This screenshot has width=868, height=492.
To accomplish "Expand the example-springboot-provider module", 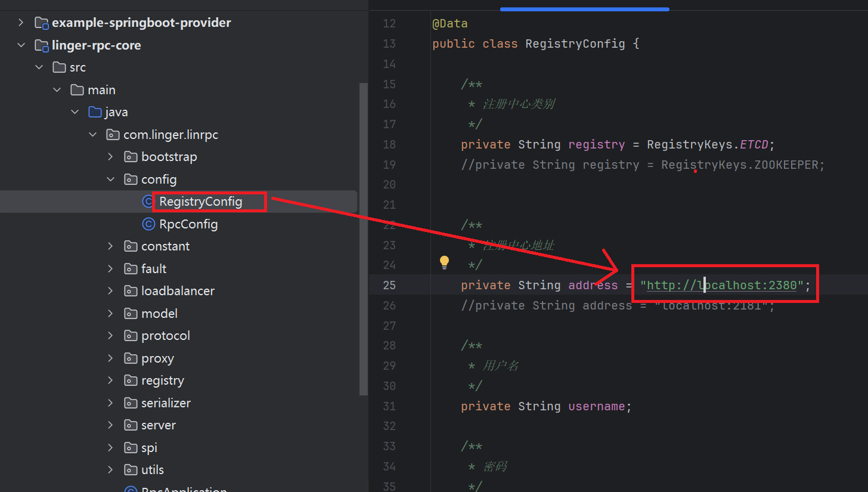I will pos(21,23).
